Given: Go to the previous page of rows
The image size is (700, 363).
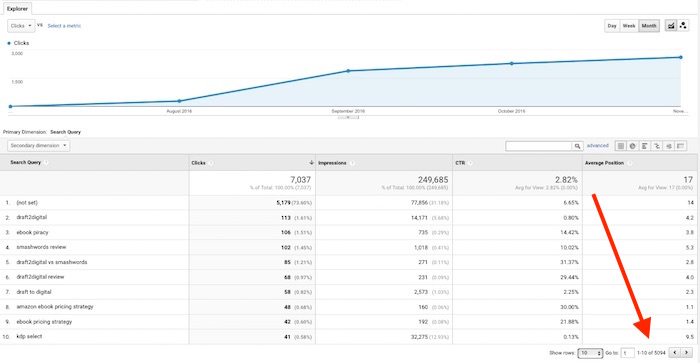Looking at the screenshot, I should (x=675, y=353).
